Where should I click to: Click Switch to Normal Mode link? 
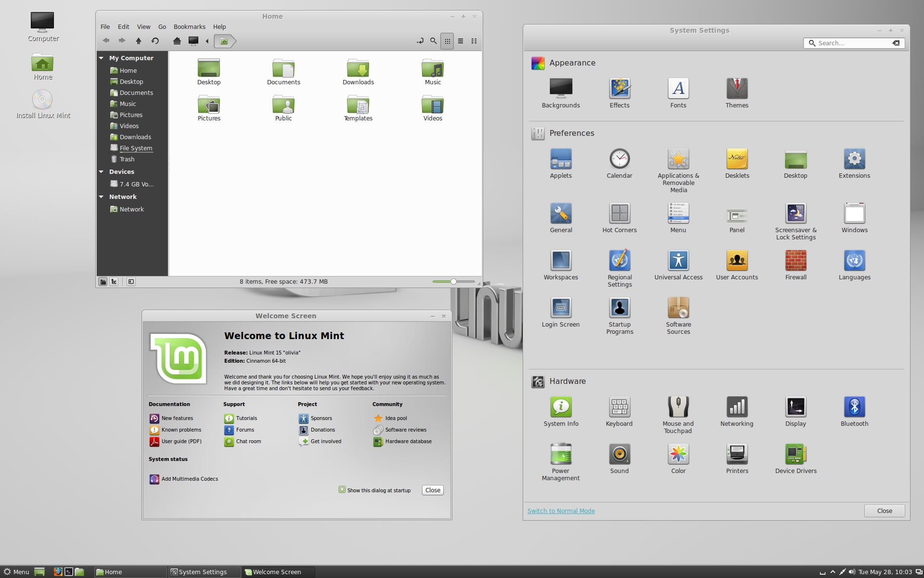click(x=561, y=511)
